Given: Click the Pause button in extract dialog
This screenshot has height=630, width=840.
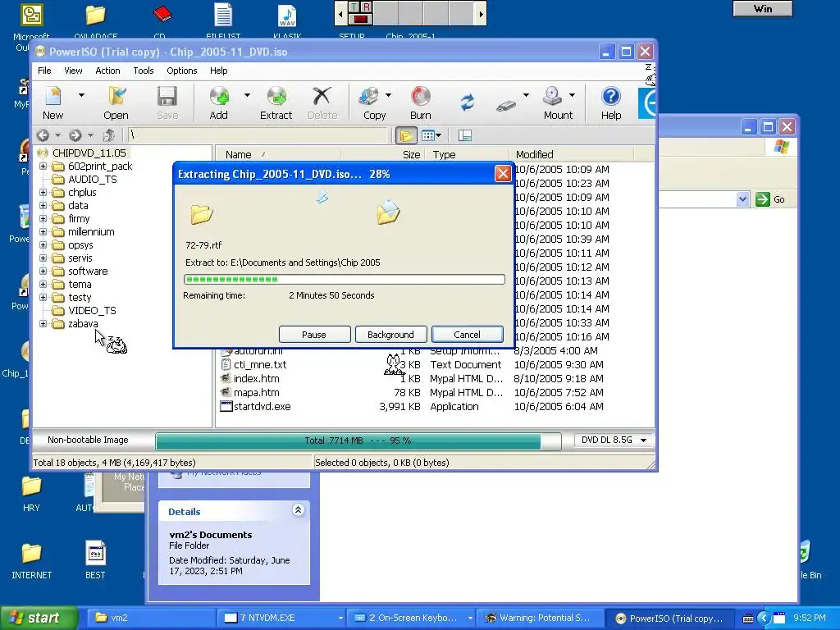Looking at the screenshot, I should pos(314,335).
